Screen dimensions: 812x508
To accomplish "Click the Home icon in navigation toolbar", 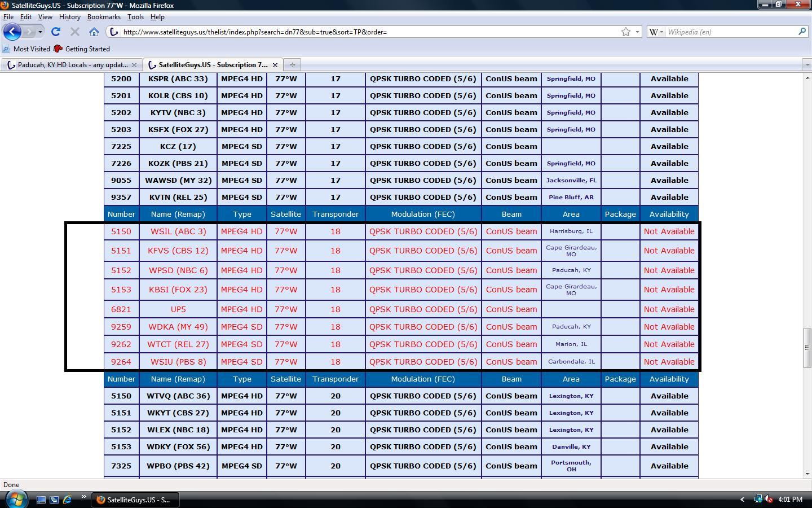I will 94,32.
